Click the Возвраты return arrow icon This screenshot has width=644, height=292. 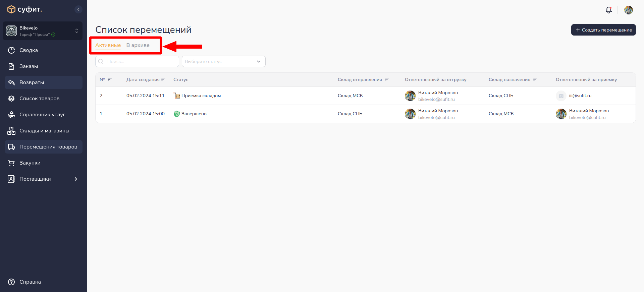[11, 82]
